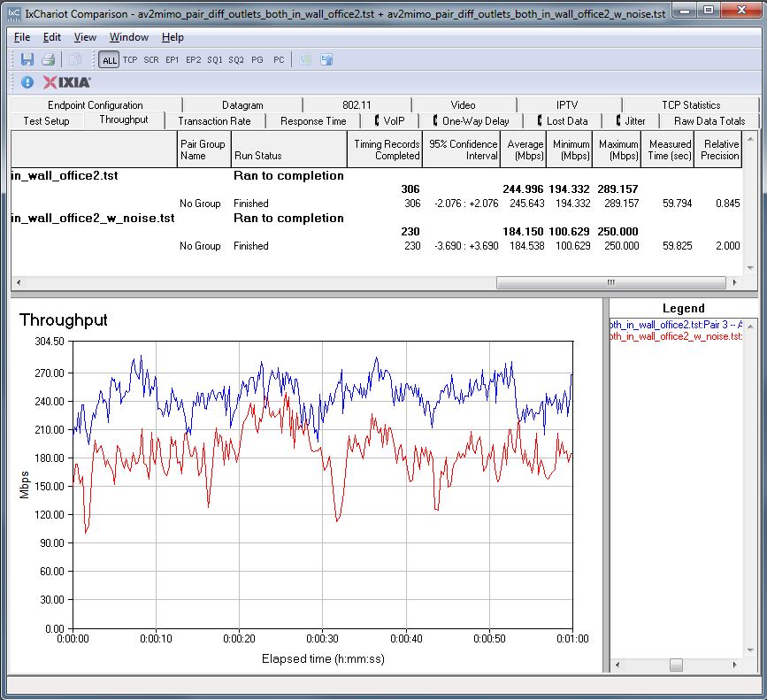
Task: Click the blue export toolbar icon
Action: click(326, 59)
